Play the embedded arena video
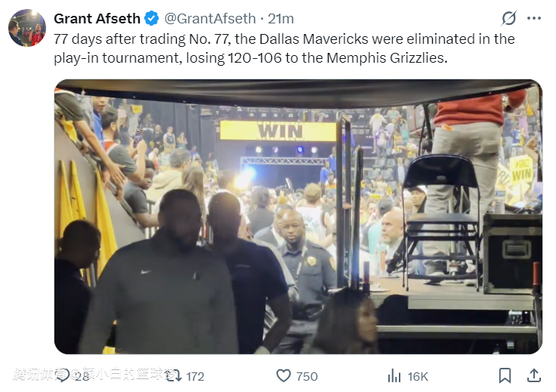The height and width of the screenshot is (392, 556). (298, 217)
